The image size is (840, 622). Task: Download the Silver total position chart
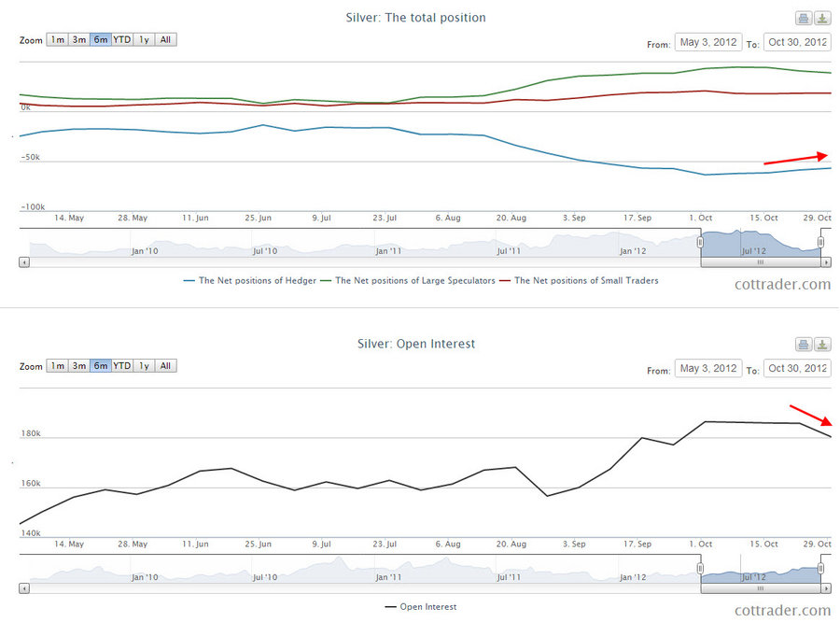point(822,19)
